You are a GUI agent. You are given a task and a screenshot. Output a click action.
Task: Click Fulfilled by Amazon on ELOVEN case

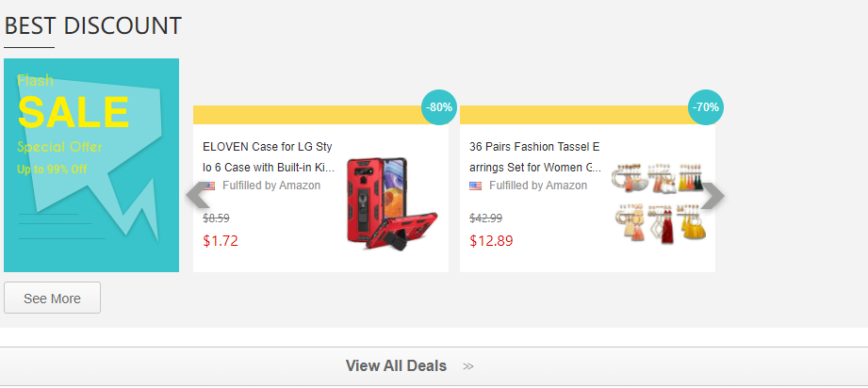click(x=271, y=186)
